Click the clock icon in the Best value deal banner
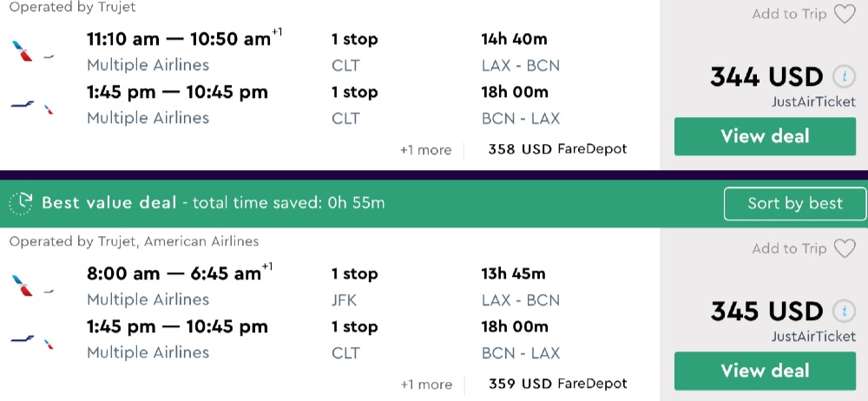 click(x=21, y=203)
